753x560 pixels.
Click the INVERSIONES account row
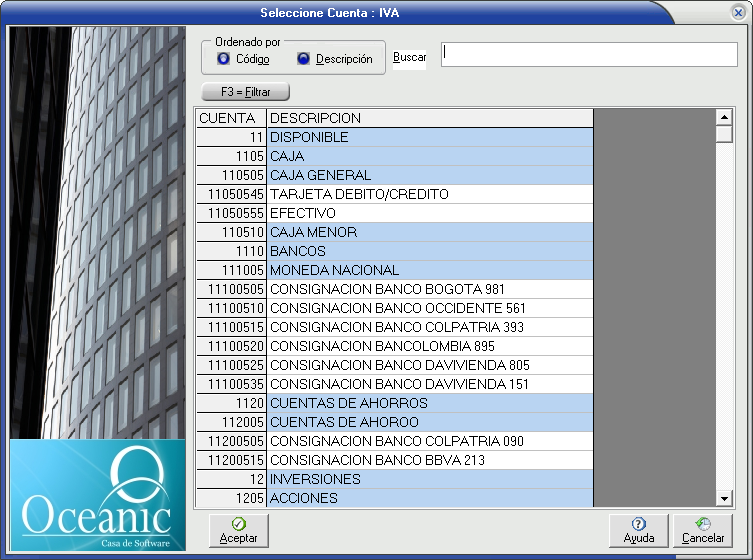tap(430, 479)
